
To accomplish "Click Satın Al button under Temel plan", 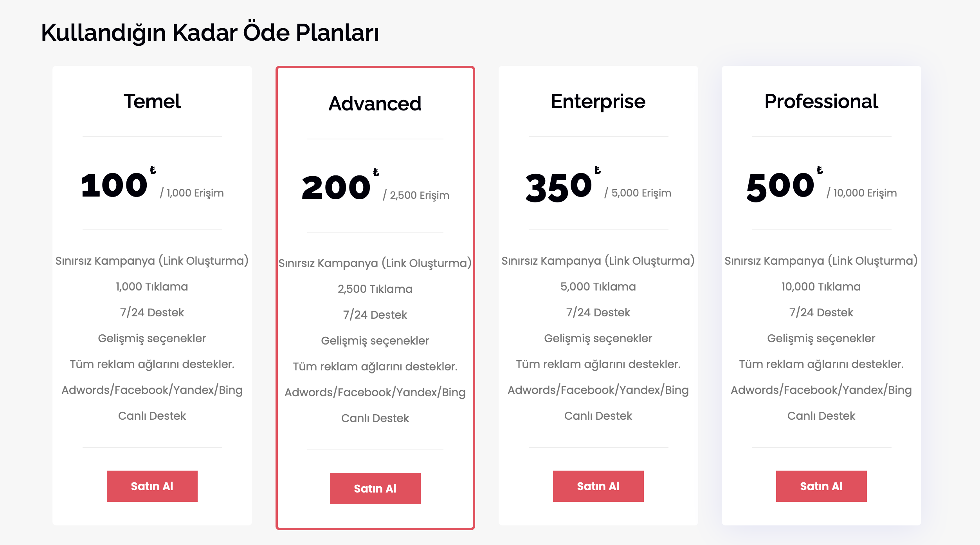I will 152,486.
